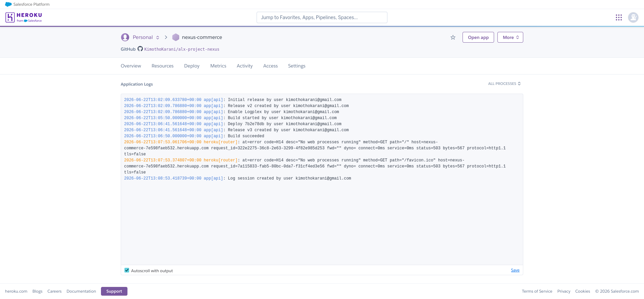Click the 'Release v3 created' log line
Screen dimensions: 644x299
pyautogui.click(x=236, y=130)
